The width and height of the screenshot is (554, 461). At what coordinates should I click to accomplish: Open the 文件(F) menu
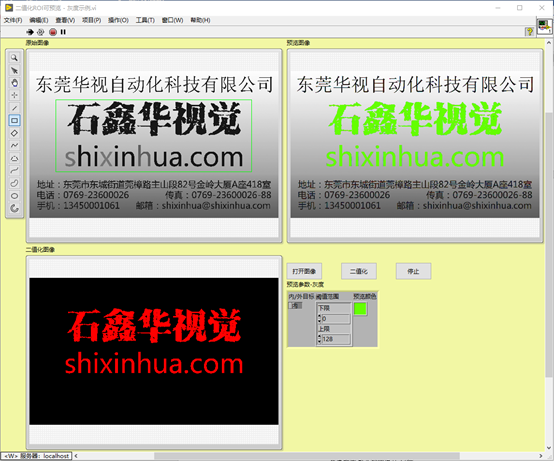click(13, 20)
